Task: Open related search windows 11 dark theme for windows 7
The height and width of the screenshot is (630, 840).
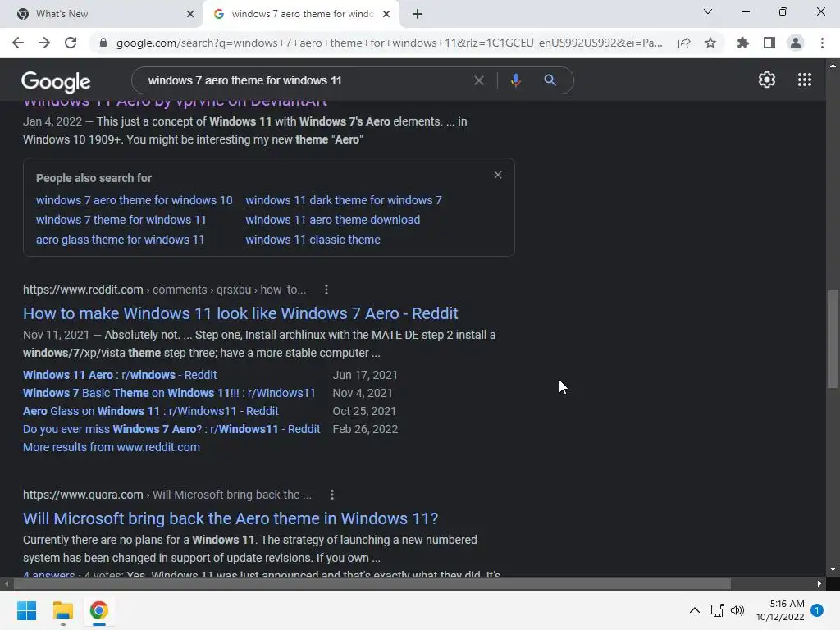Action: [x=344, y=200]
